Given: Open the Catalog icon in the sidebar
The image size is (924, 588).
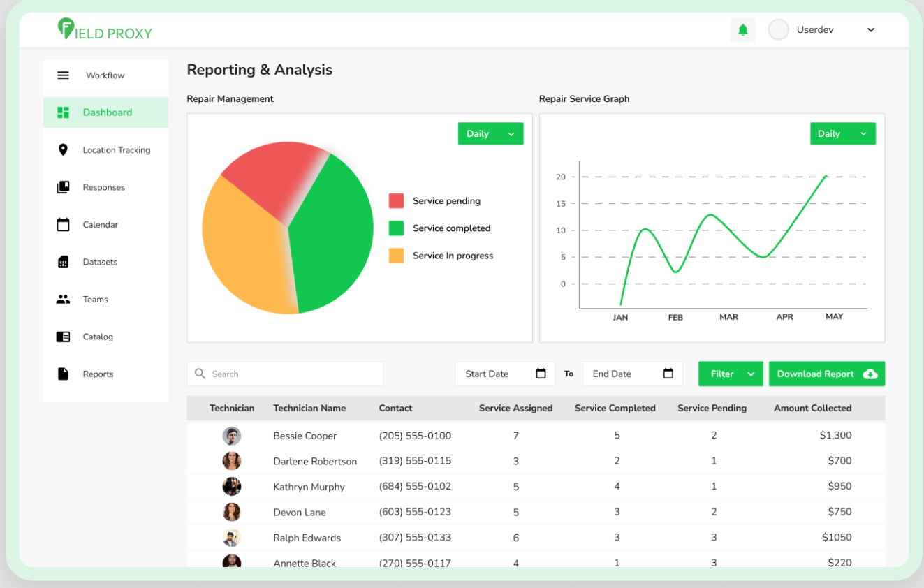Looking at the screenshot, I should (63, 337).
